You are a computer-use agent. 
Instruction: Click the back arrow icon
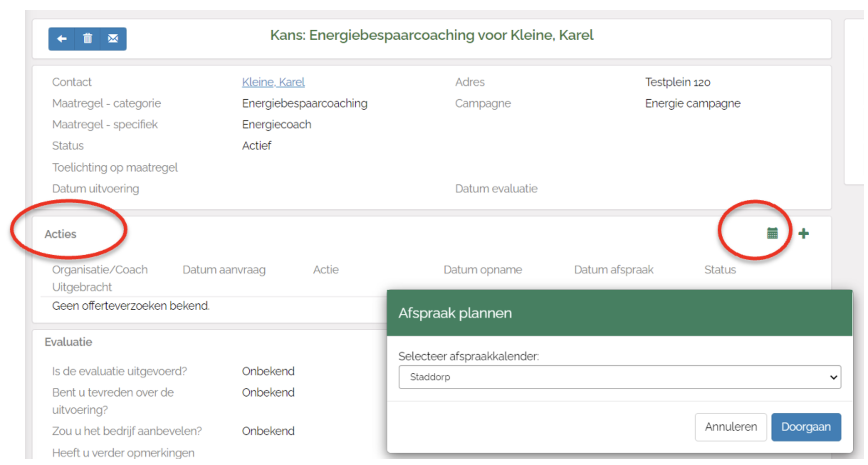click(x=62, y=38)
